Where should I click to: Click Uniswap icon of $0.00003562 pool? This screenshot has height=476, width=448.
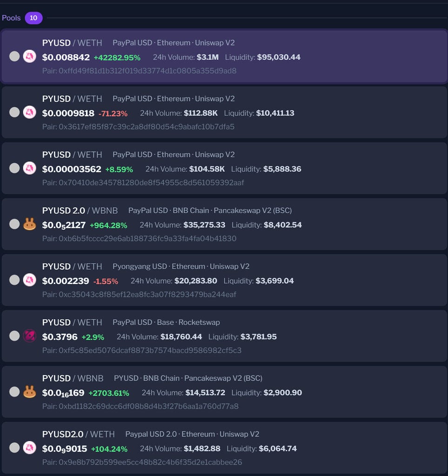pyautogui.click(x=29, y=168)
